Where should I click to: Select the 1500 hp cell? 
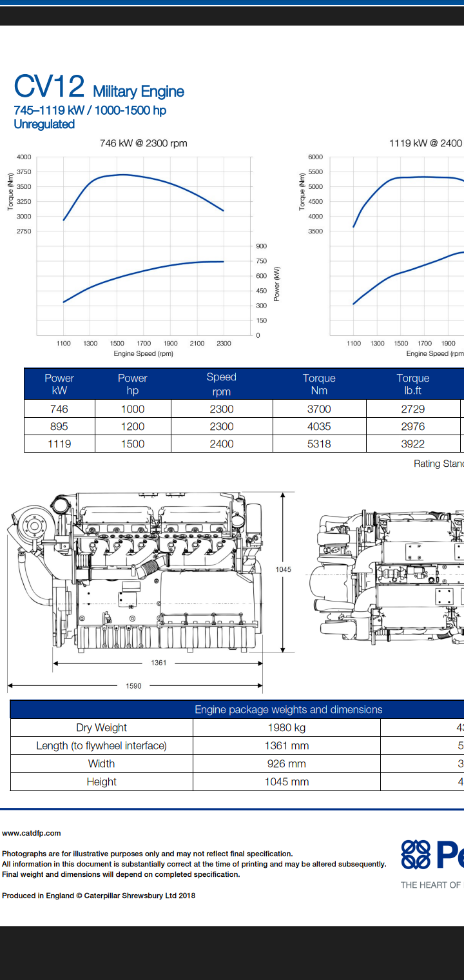[133, 444]
